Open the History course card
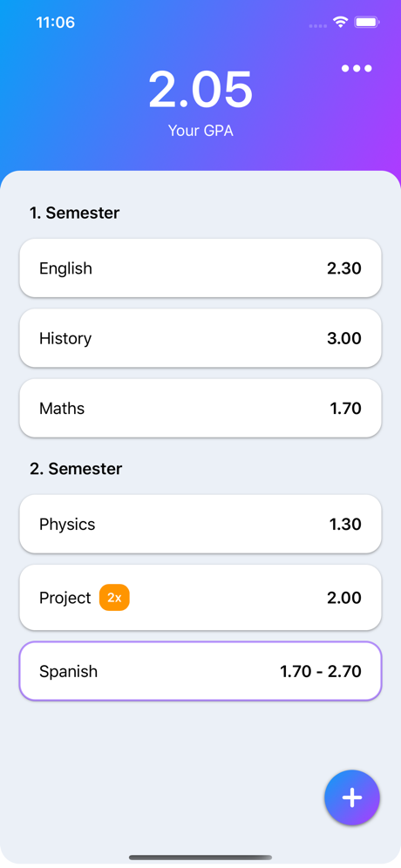401x868 pixels. point(200,338)
